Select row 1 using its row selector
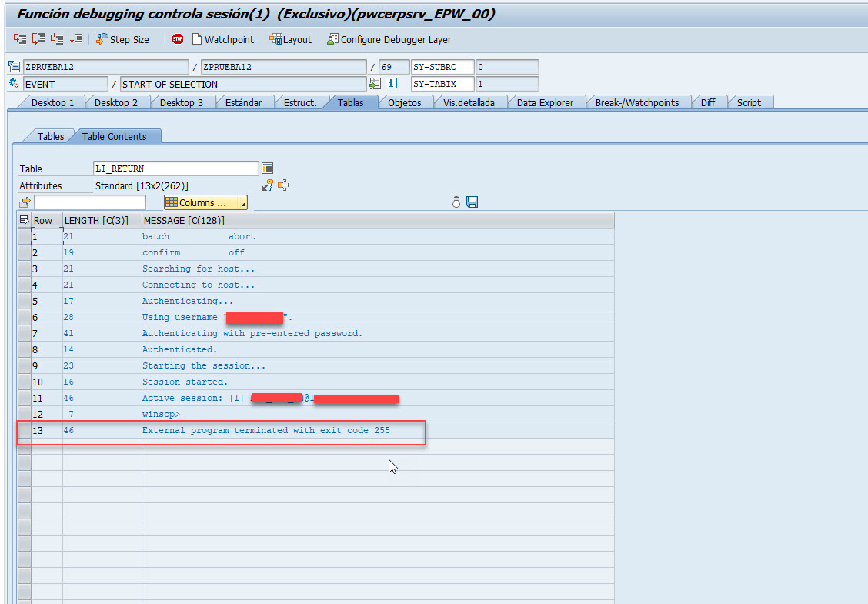Viewport: 868px width, 604px height. coord(25,237)
